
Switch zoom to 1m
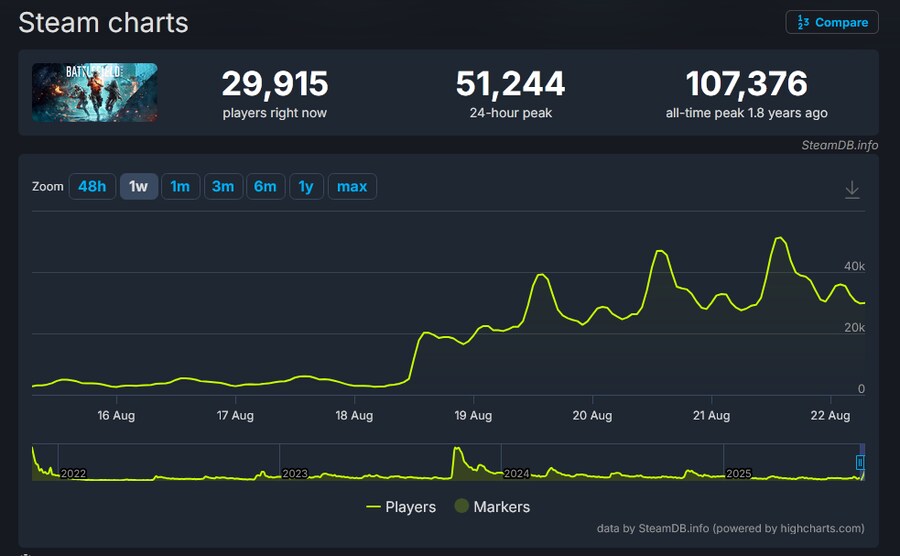click(180, 186)
